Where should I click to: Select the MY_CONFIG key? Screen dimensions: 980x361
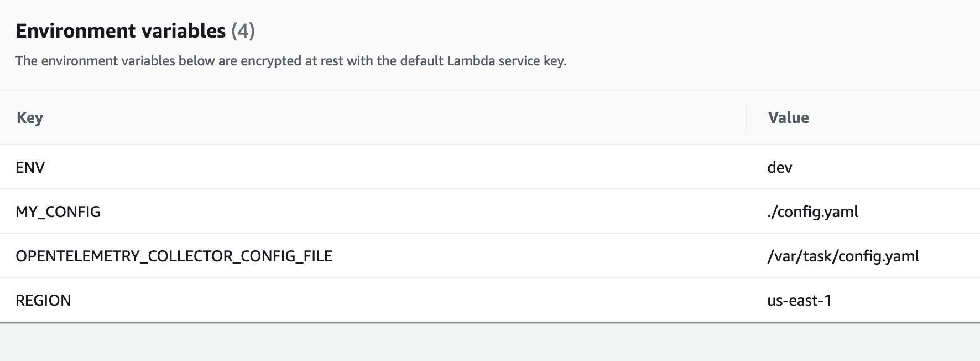pos(58,212)
